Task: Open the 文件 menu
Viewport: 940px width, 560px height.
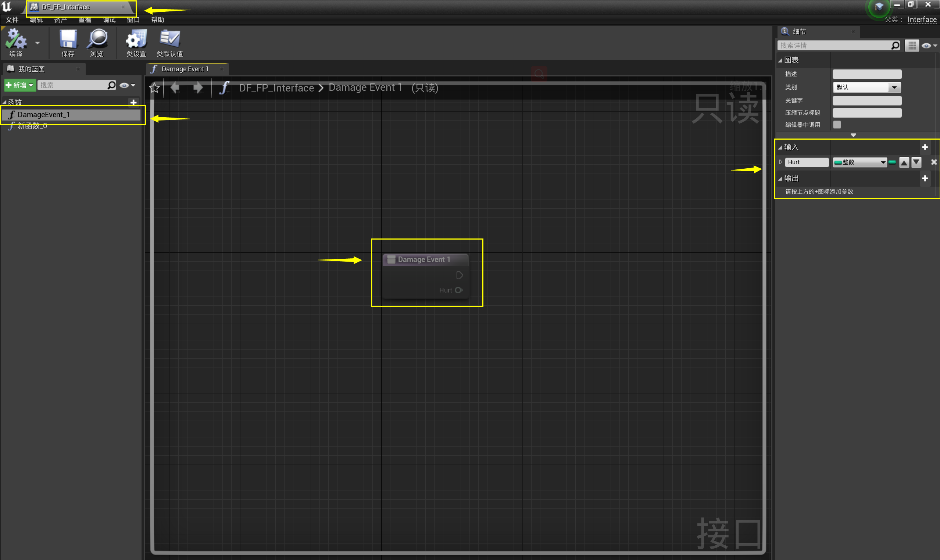Action: (12, 19)
